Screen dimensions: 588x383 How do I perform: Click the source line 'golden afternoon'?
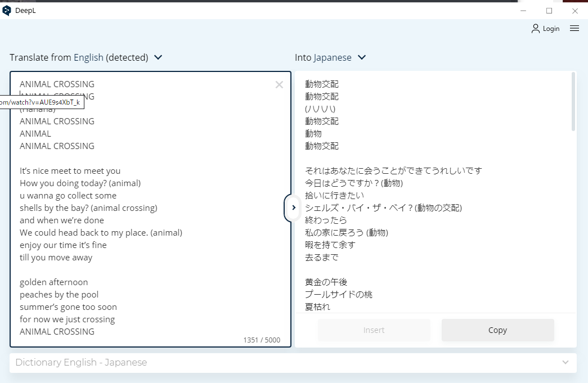53,282
